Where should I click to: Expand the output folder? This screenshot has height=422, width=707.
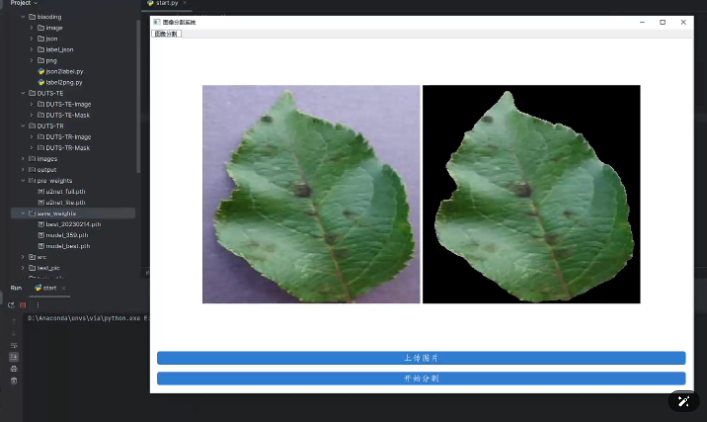(x=23, y=170)
